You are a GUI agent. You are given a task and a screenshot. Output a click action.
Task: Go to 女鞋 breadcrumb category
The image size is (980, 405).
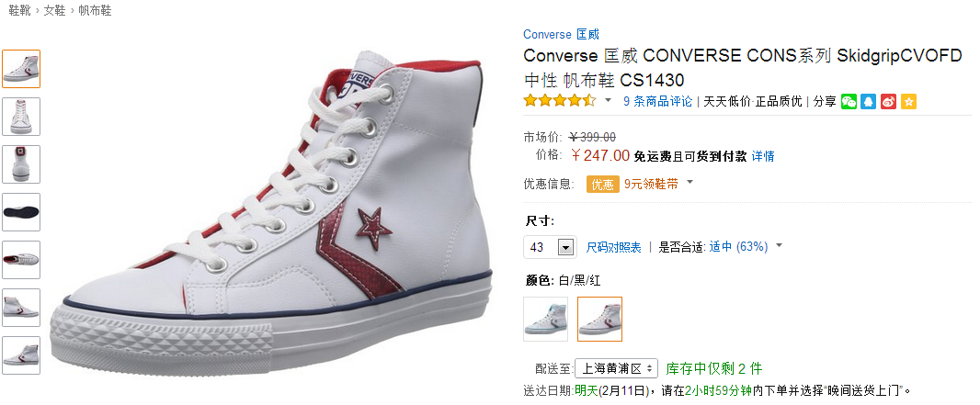(55, 11)
